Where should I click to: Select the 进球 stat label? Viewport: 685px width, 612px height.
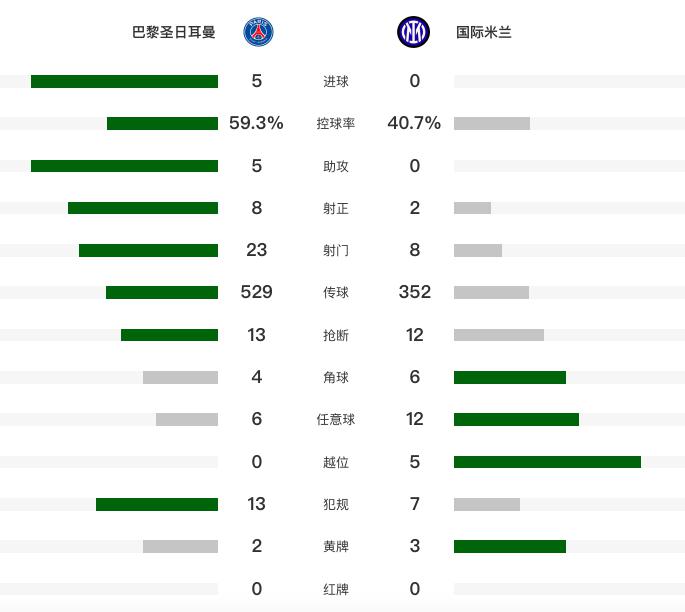point(336,81)
